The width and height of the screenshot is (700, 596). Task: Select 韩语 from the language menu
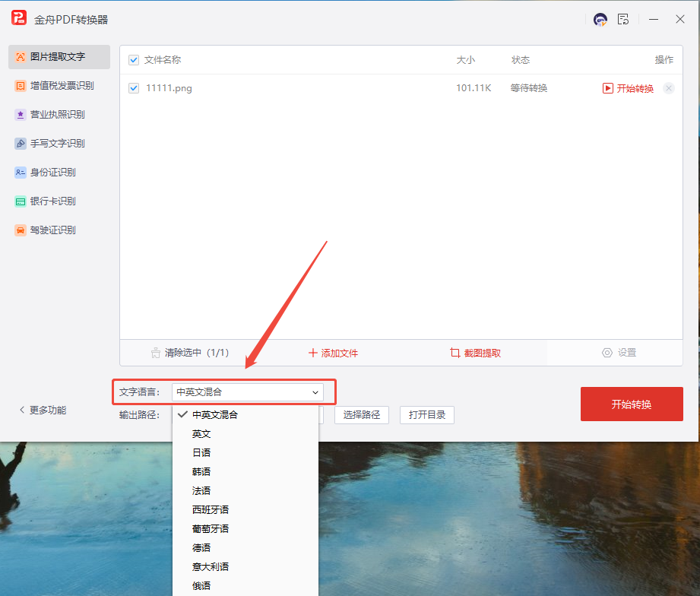point(201,472)
